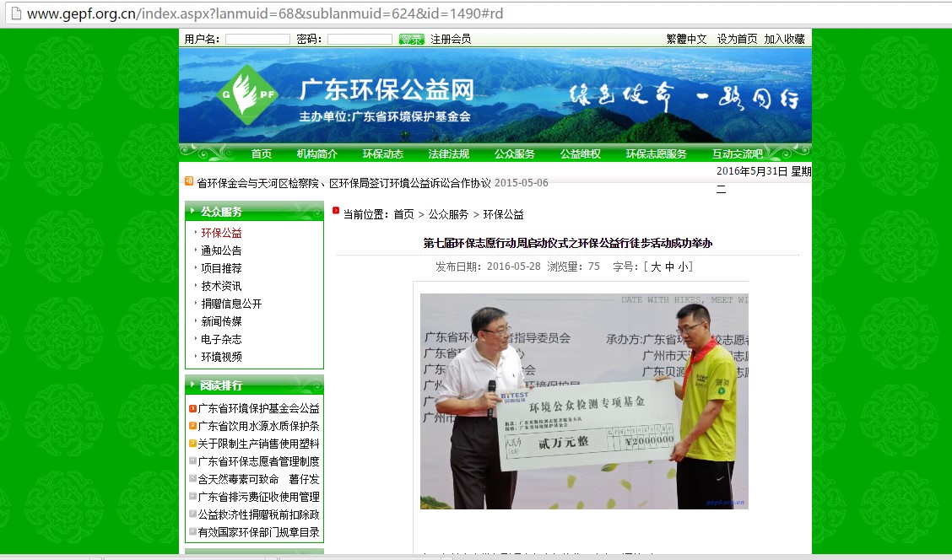Viewport: 952px width, 560px height.
Task: Open 通知公告 in the sidebar
Action: (222, 250)
